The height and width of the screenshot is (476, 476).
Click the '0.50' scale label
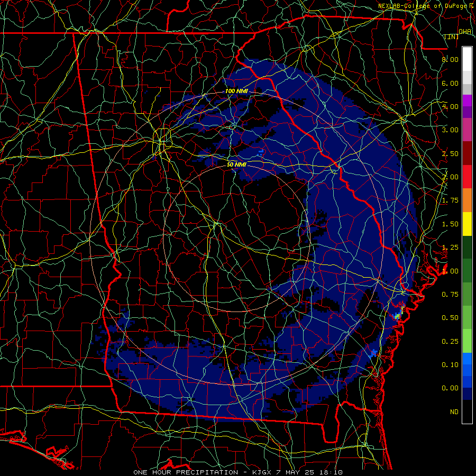coord(450,317)
